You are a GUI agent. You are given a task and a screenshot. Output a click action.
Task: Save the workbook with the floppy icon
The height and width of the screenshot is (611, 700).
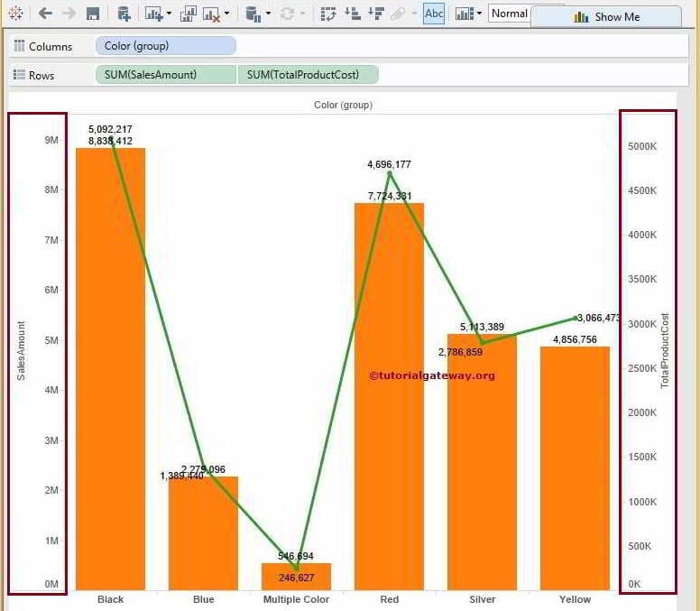click(93, 14)
